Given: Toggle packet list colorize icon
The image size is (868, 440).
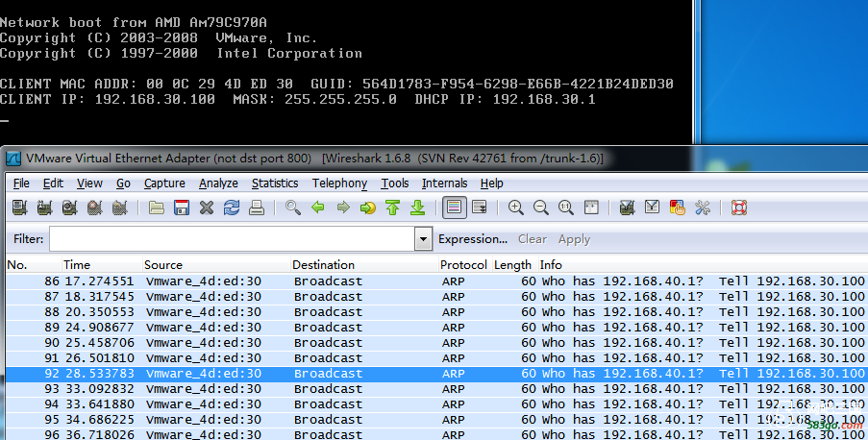Looking at the screenshot, I should 454,208.
